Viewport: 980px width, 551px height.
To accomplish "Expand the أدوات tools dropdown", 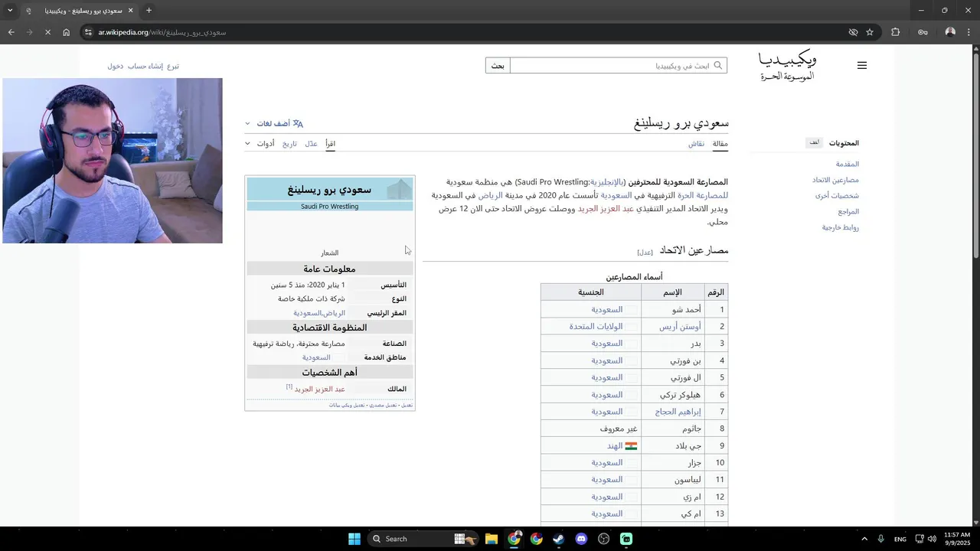I will tap(260, 144).
